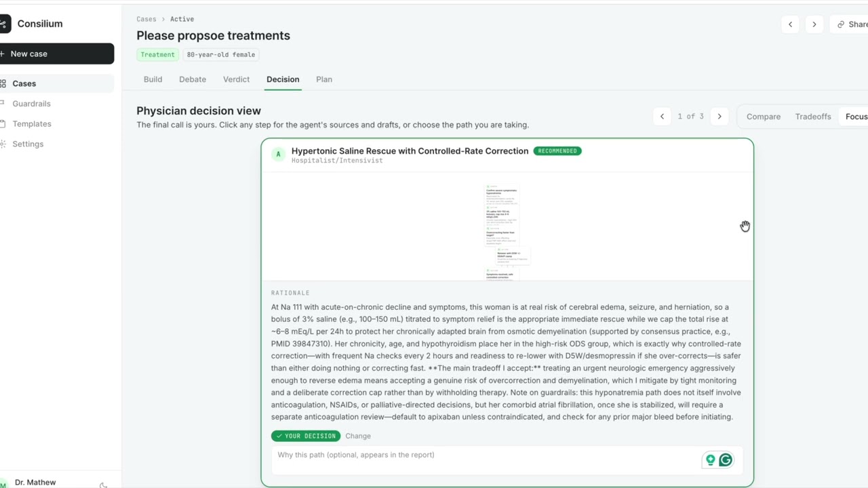Click the Consilium logo icon
This screenshot has height=488, width=868.
pyautogui.click(x=5, y=24)
